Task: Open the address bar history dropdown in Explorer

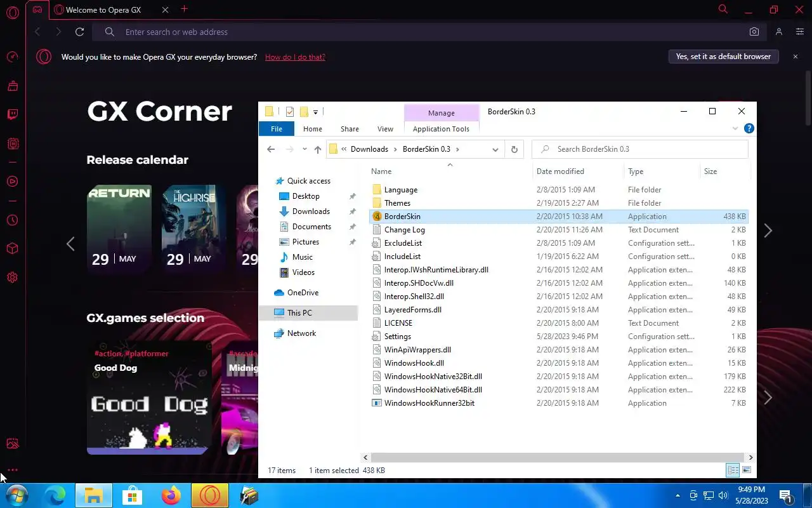Action: pos(495,149)
